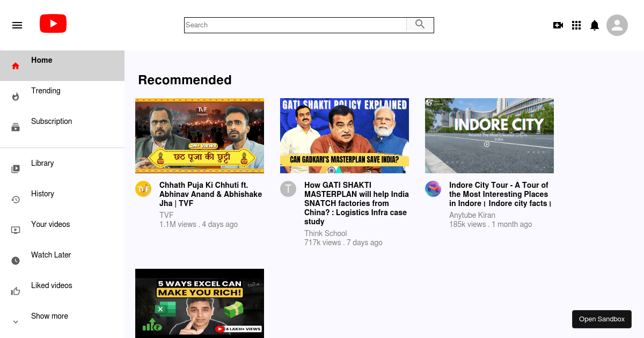Screen dimensions: 644x338
Task: Switch to the Subscription section
Action: (52, 121)
